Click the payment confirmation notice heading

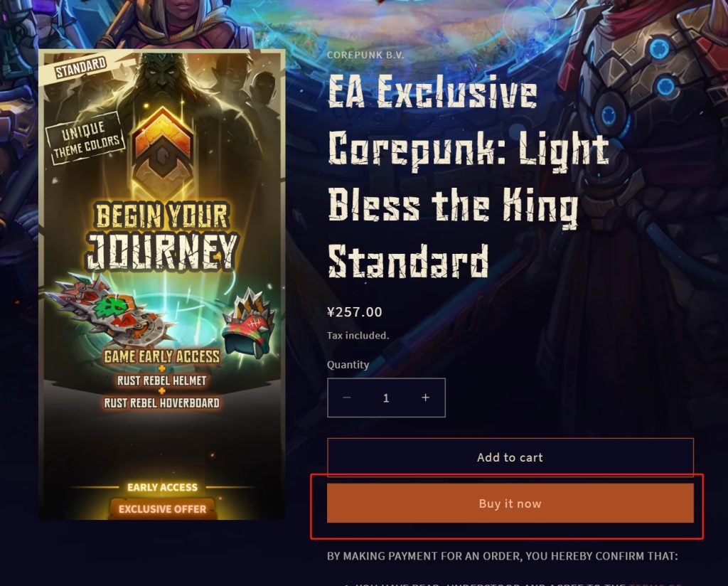(503, 556)
